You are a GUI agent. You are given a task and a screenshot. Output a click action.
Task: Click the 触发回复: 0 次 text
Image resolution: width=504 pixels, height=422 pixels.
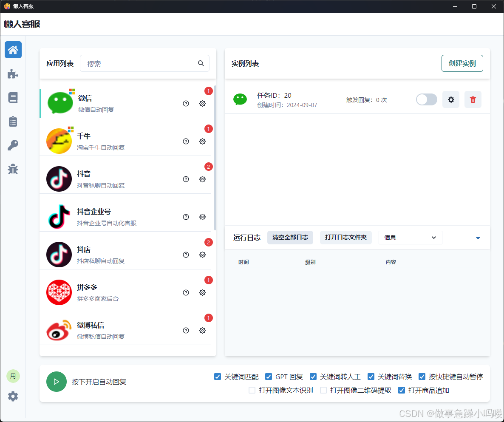click(366, 100)
